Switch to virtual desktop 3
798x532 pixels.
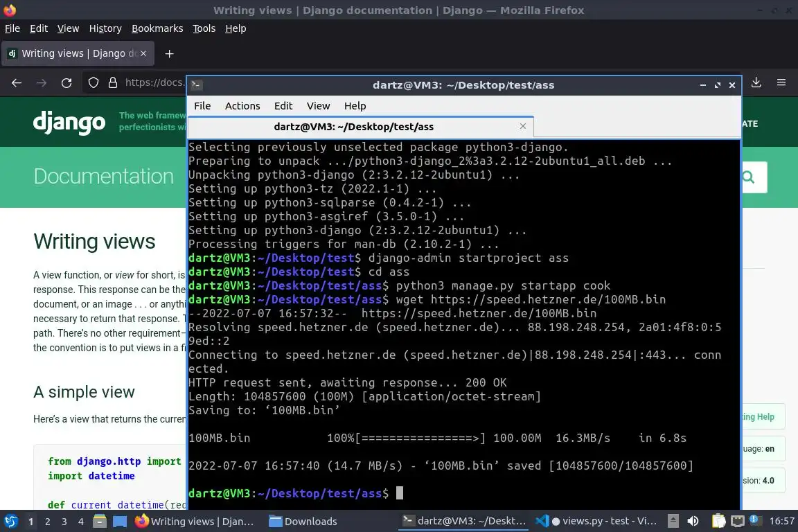pos(64,522)
